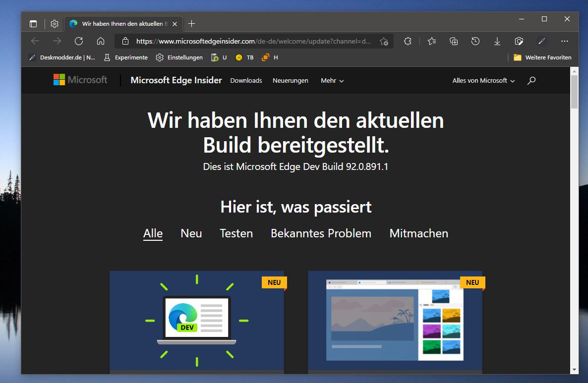The width and height of the screenshot is (588, 383).
Task: Open Deskmodder.de bookmark
Action: coord(62,57)
